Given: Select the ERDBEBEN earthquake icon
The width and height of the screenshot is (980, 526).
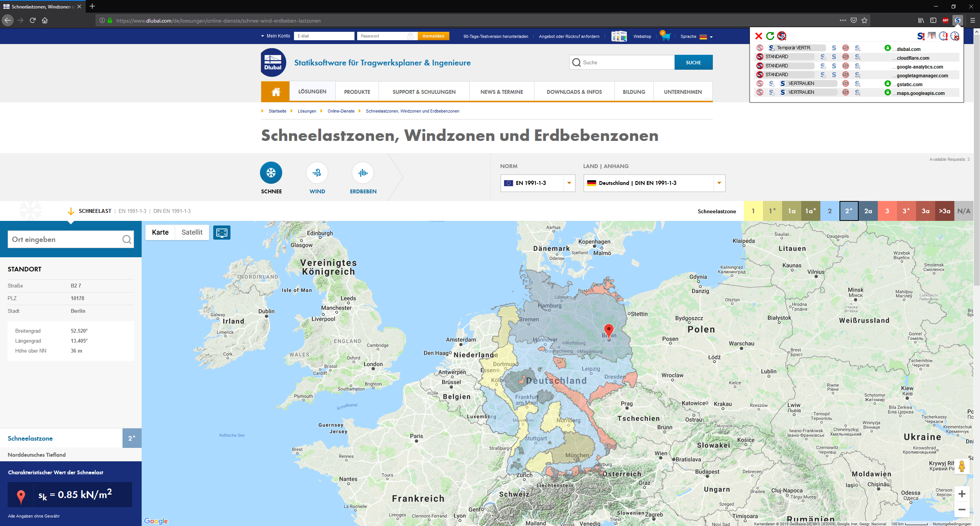Looking at the screenshot, I should tap(363, 173).
